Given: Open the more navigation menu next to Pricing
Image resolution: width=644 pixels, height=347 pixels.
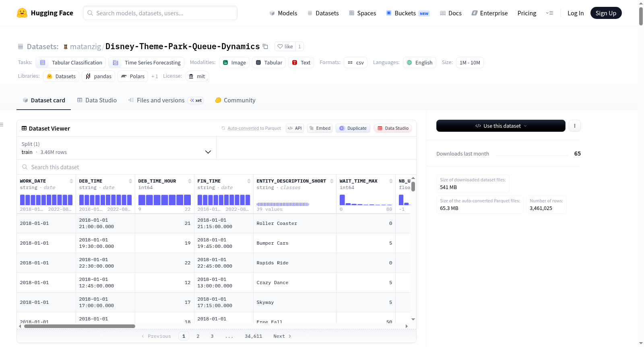Looking at the screenshot, I should (549, 13).
